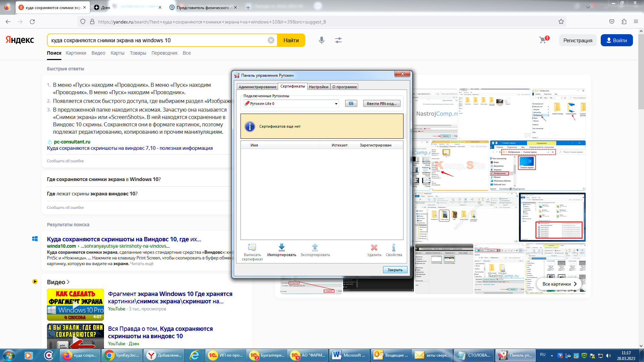The height and width of the screenshot is (362, 644).
Task: Click the Зарегистрирован column header
Action: [376, 145]
